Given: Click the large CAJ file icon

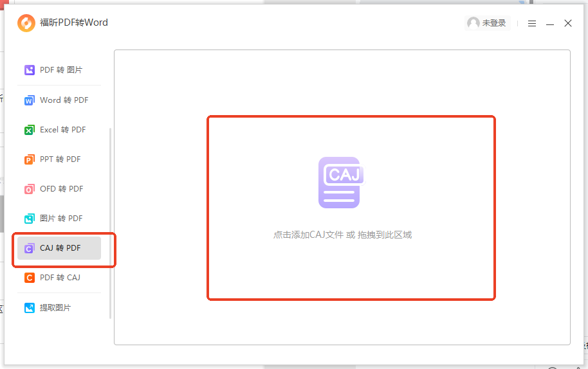Looking at the screenshot, I should 341,183.
